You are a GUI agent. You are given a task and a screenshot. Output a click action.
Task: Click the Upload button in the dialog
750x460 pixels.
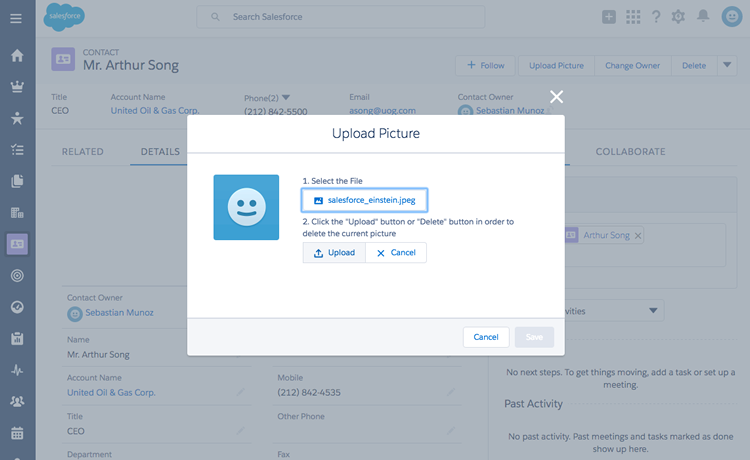click(334, 252)
